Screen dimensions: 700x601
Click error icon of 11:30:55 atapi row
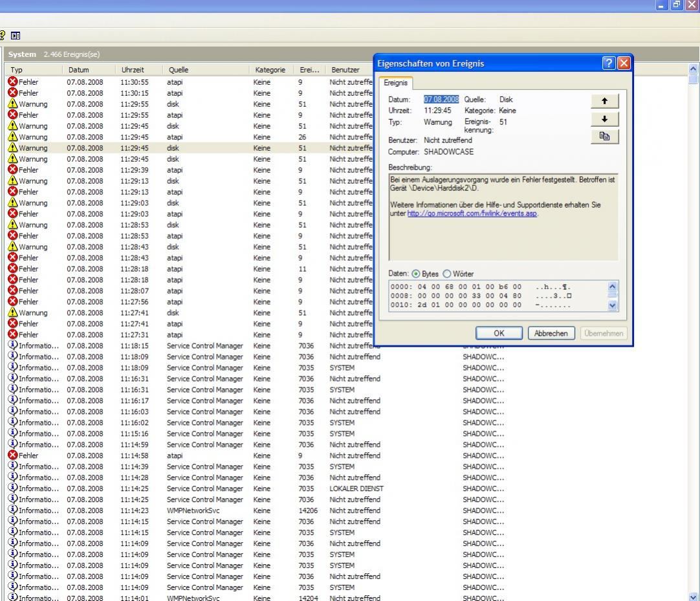[12, 82]
